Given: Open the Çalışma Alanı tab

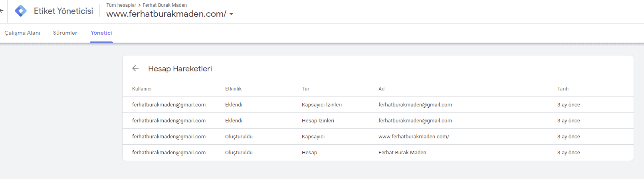Looking at the screenshot, I should click(x=22, y=33).
